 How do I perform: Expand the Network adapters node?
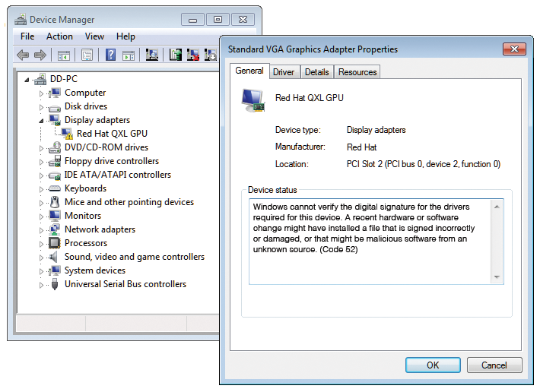(41, 230)
